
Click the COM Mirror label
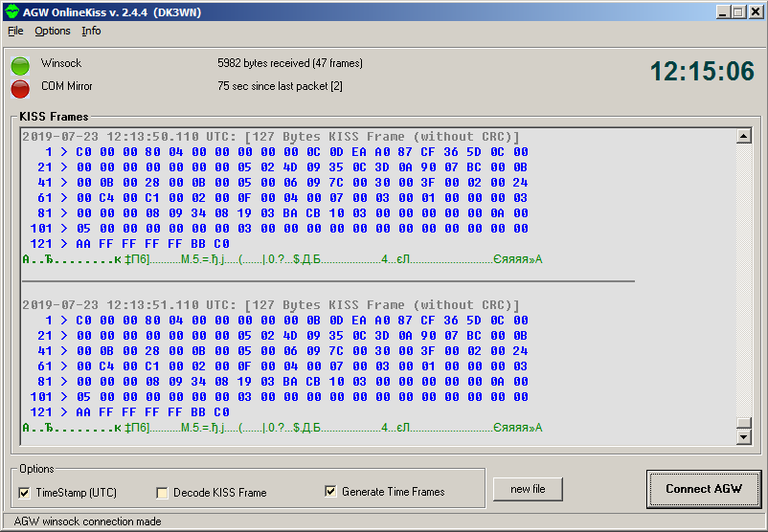67,86
